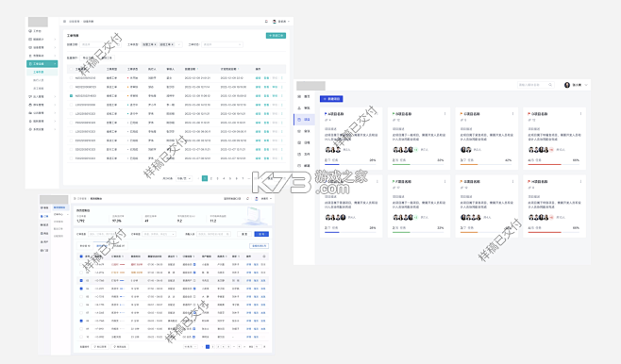Tick select-all checkbox in teal table header
This screenshot has height=364, width=621.
pos(72,69)
